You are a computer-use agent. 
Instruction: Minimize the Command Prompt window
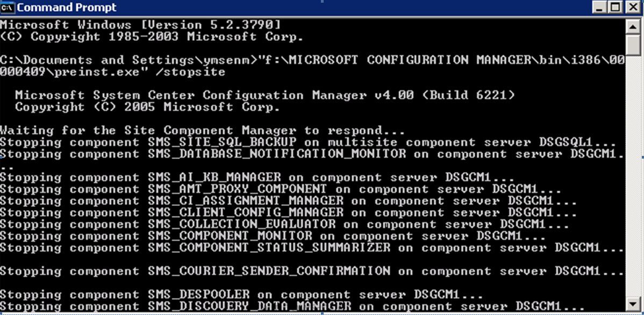(x=599, y=8)
